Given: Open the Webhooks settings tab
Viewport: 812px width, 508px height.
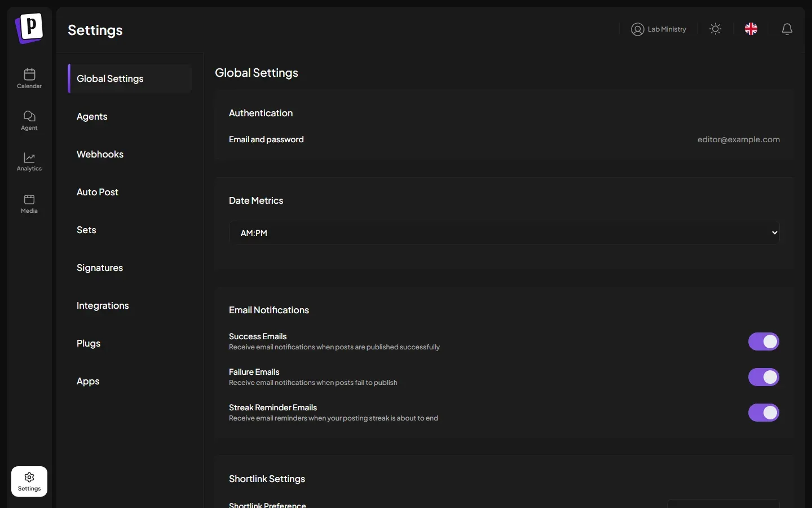Looking at the screenshot, I should tap(130, 154).
